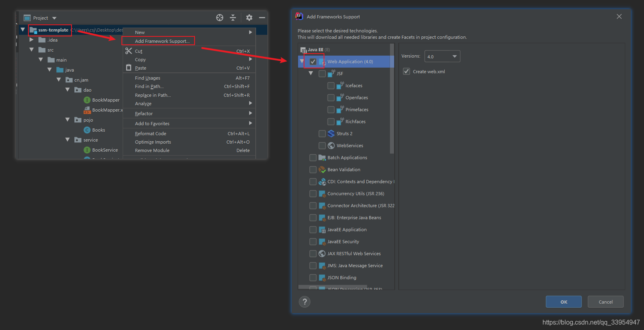Collapse the ssm-template root node
The width and height of the screenshot is (644, 330).
[x=23, y=30]
